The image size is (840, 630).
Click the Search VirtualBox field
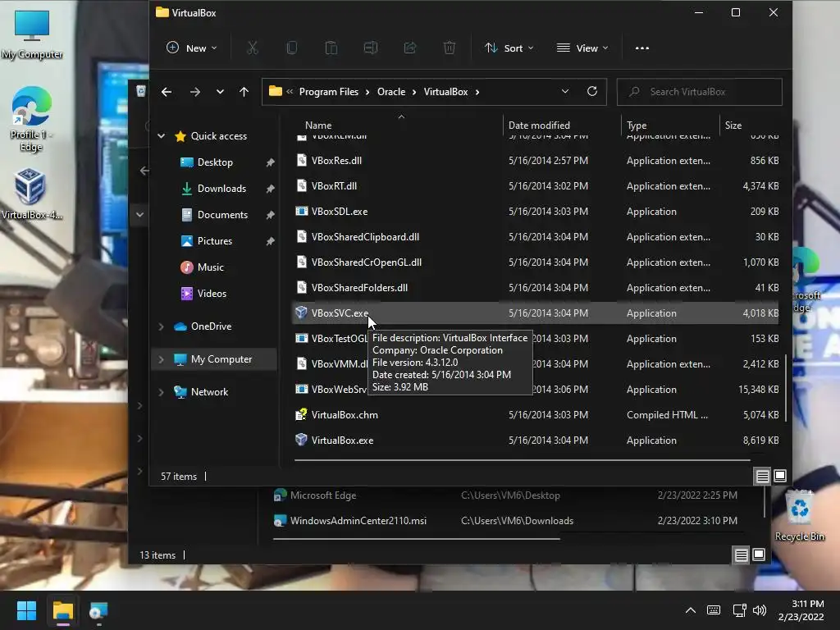tap(699, 92)
